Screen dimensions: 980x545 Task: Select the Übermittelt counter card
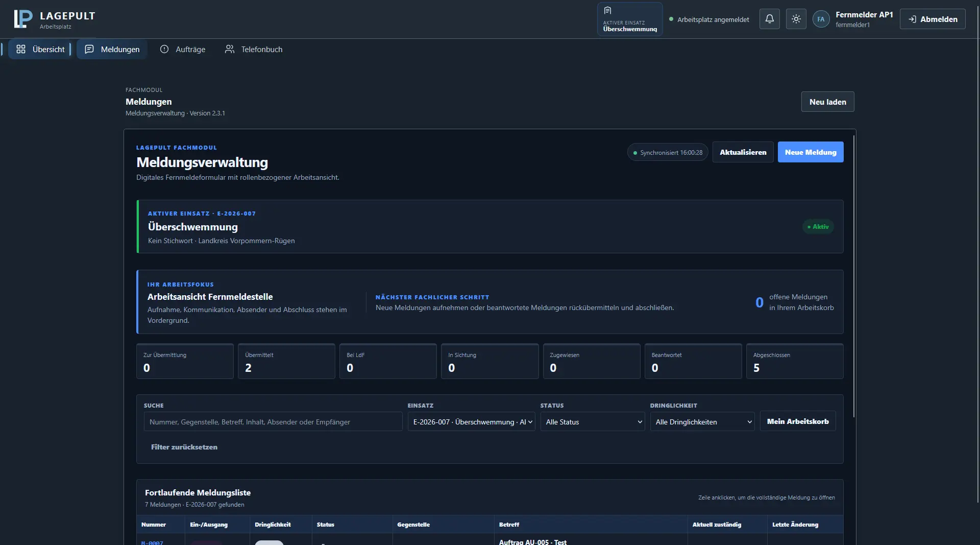pos(286,361)
